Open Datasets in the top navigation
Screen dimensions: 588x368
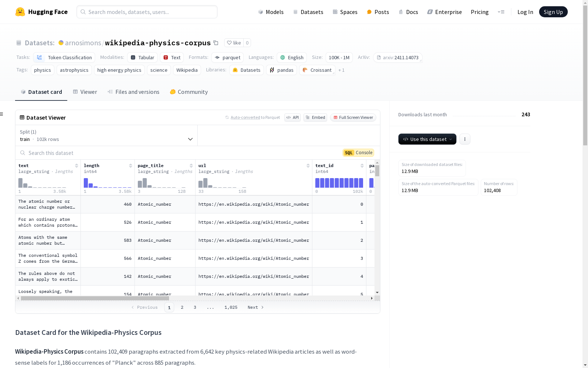[308, 12]
